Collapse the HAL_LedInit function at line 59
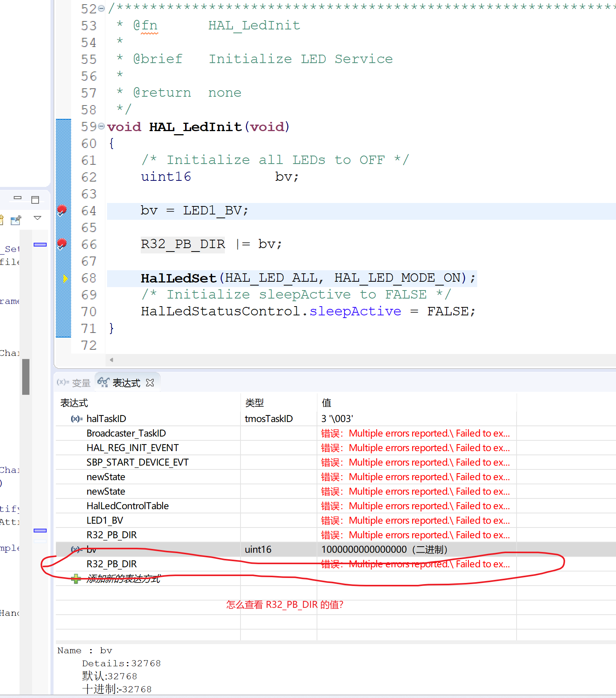 pyautogui.click(x=101, y=126)
